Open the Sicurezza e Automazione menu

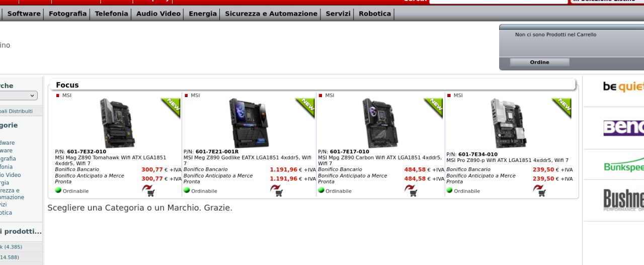coord(271,14)
